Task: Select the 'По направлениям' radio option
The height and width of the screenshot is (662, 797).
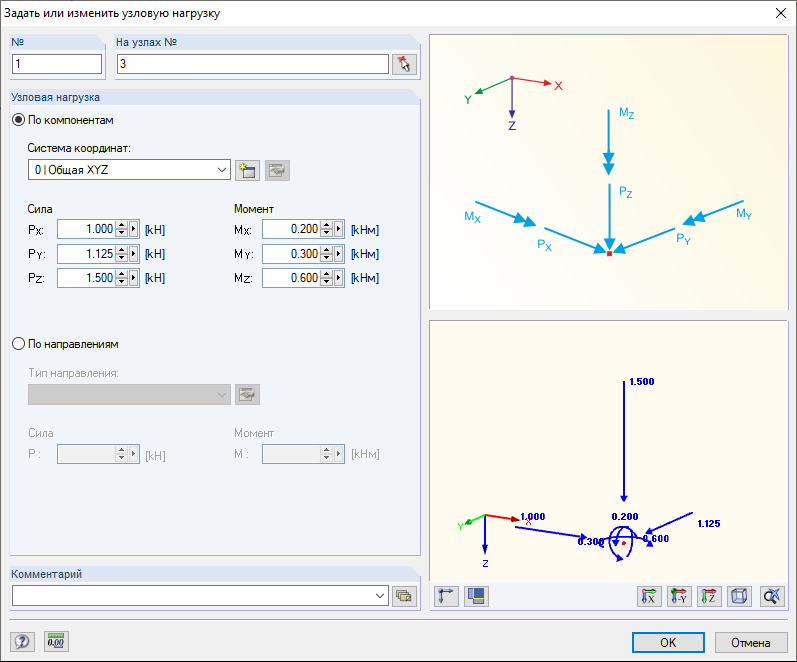Action: click(18, 344)
